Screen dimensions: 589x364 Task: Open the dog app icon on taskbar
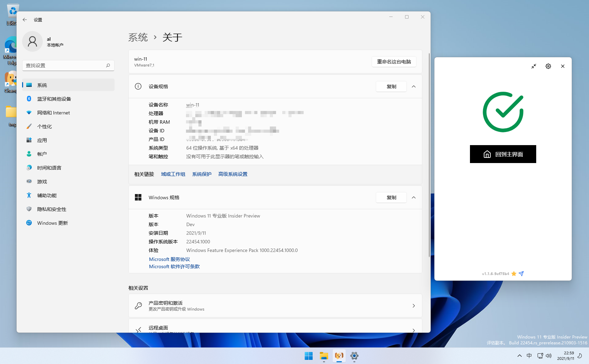[339, 356]
